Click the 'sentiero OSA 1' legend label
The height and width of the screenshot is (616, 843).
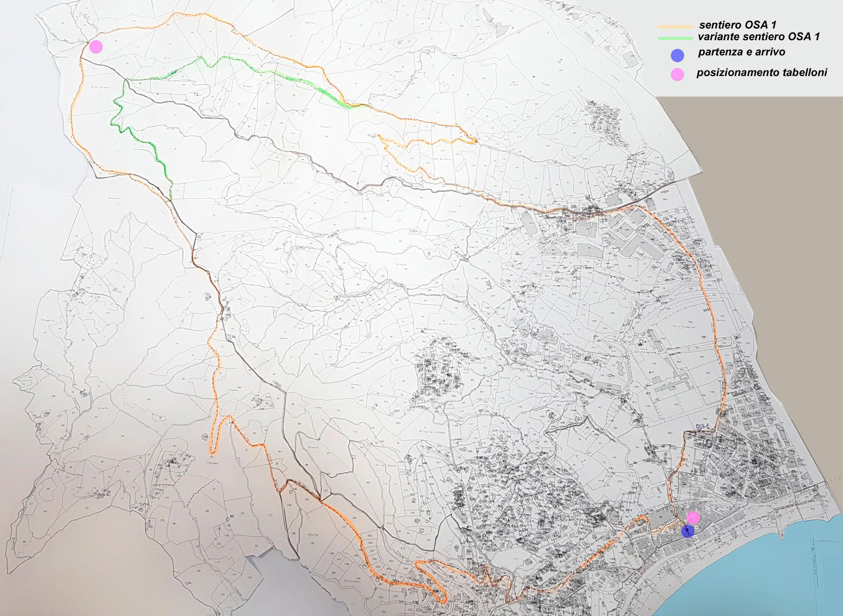click(738, 24)
